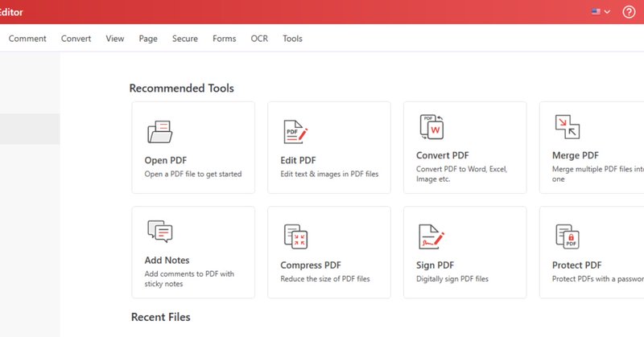
Task: Click the Merge PDF arrows icon
Action: (x=568, y=127)
